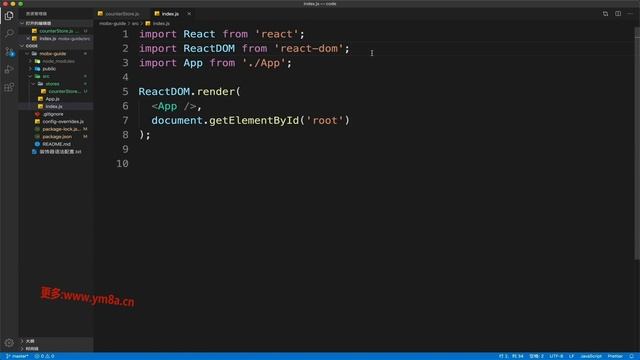Click the JS icon in breadcrumb index.js
640x360 pixels.
point(148,24)
